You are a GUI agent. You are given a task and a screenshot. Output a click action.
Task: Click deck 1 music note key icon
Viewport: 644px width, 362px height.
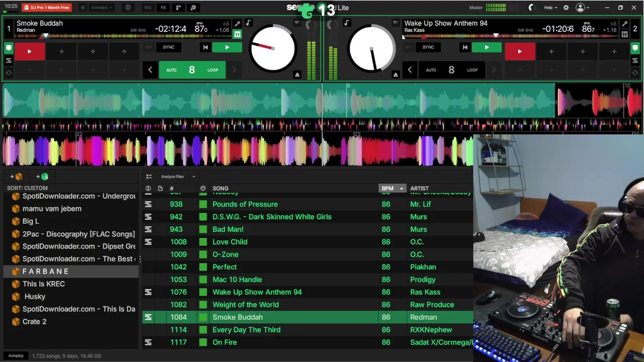coord(248,23)
